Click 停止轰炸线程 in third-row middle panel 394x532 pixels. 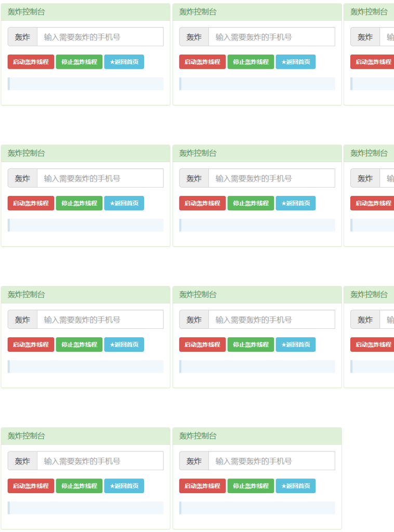point(251,344)
